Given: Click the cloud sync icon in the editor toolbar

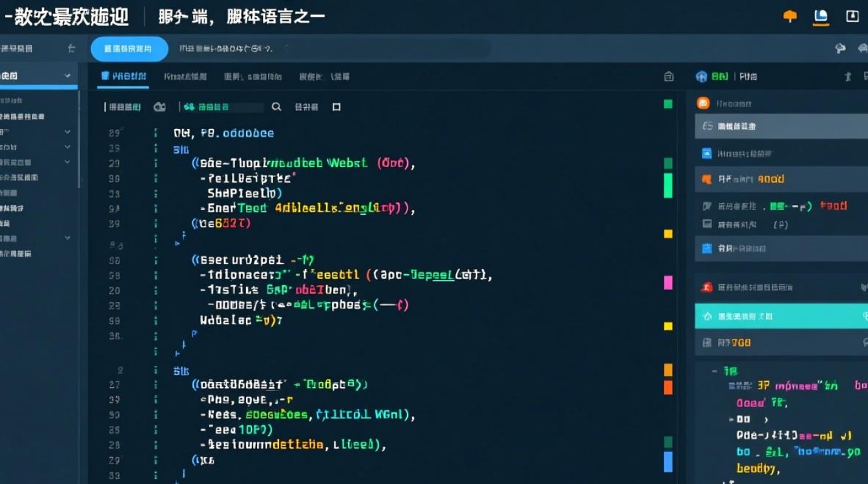Looking at the screenshot, I should 160,106.
